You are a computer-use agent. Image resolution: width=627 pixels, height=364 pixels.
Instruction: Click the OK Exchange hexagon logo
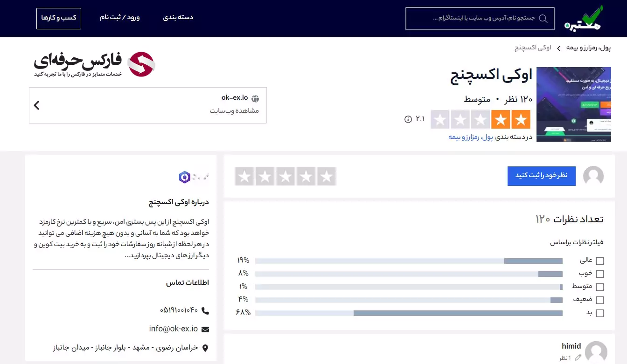185,177
